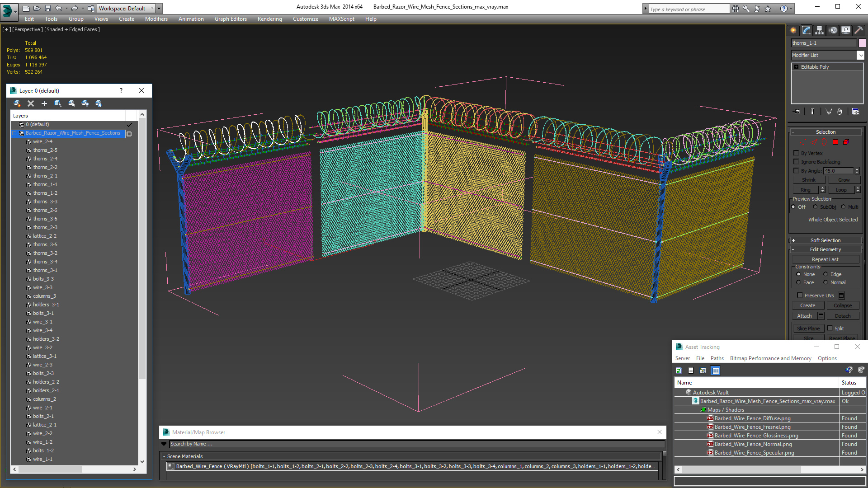Image resolution: width=868 pixels, height=488 pixels.
Task: Expand the Soft Selection rollout
Action: click(x=825, y=240)
